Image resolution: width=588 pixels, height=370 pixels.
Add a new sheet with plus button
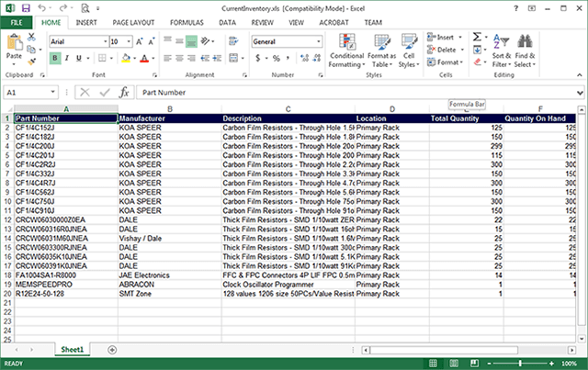(x=112, y=350)
